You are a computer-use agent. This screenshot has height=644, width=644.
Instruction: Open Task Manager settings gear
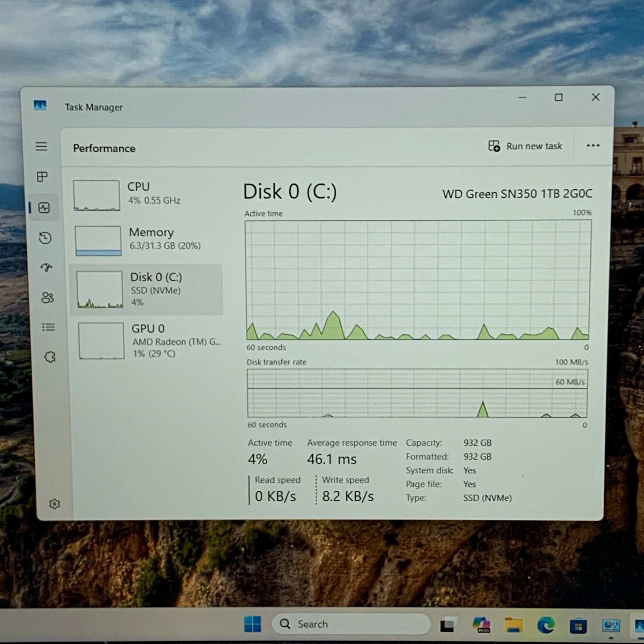(54, 504)
